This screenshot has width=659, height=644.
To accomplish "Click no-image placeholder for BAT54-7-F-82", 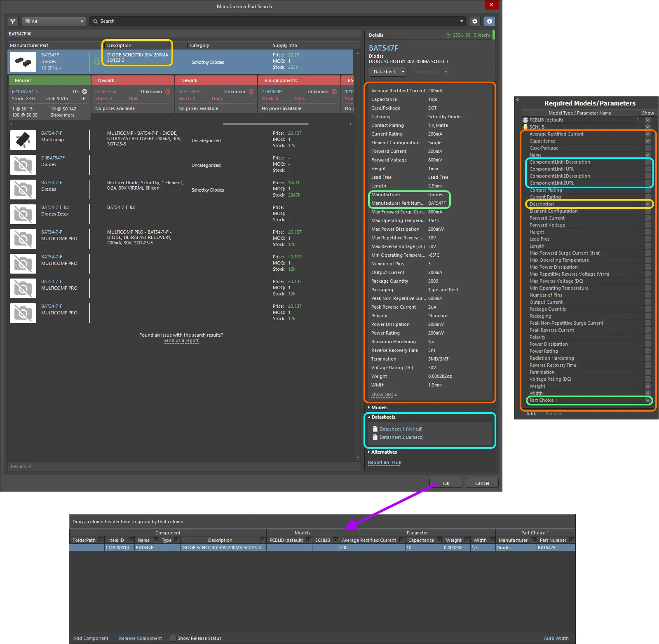I will pyautogui.click(x=23, y=214).
